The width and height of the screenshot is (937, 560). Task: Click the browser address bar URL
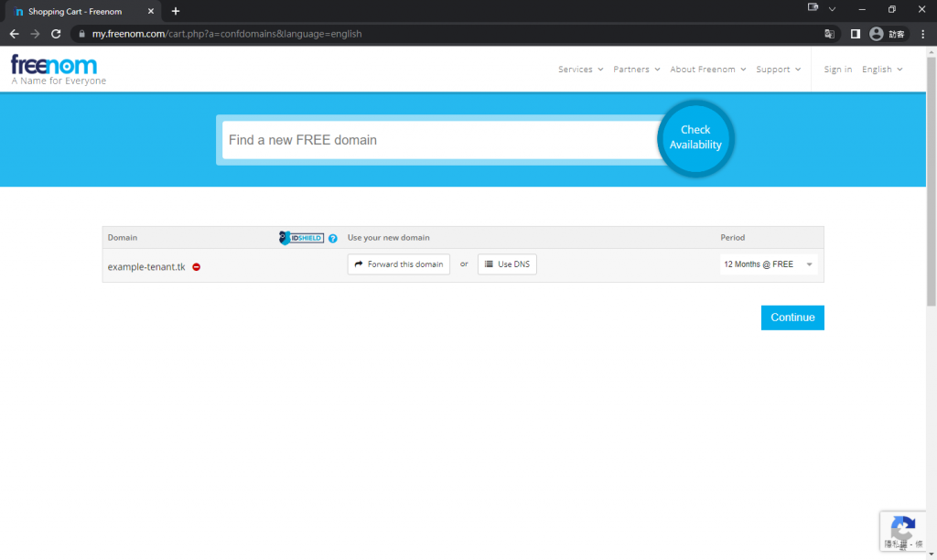pyautogui.click(x=227, y=34)
